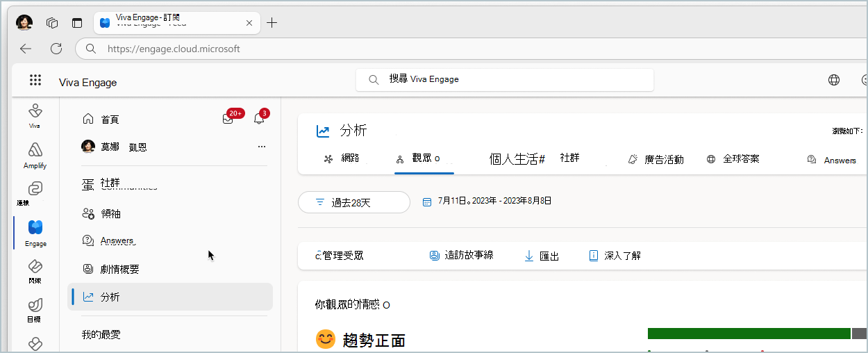
Task: Click the 趨勢正面 sentiment heading
Action: (374, 340)
